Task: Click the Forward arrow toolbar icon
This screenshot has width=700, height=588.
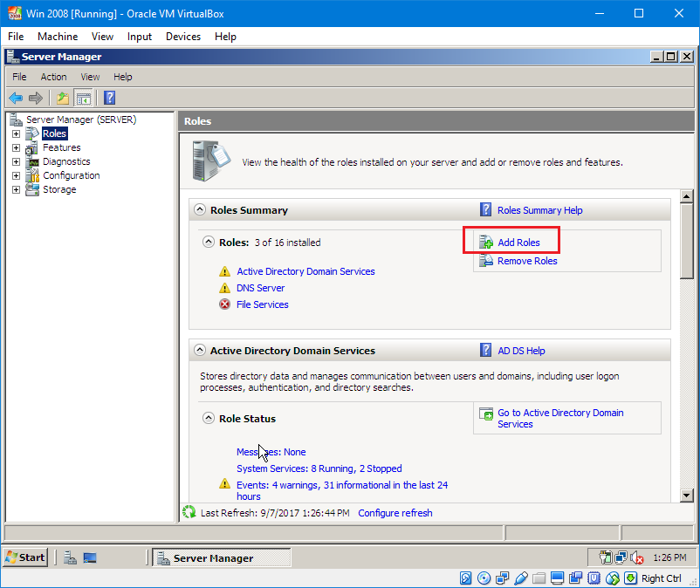Action: point(35,98)
